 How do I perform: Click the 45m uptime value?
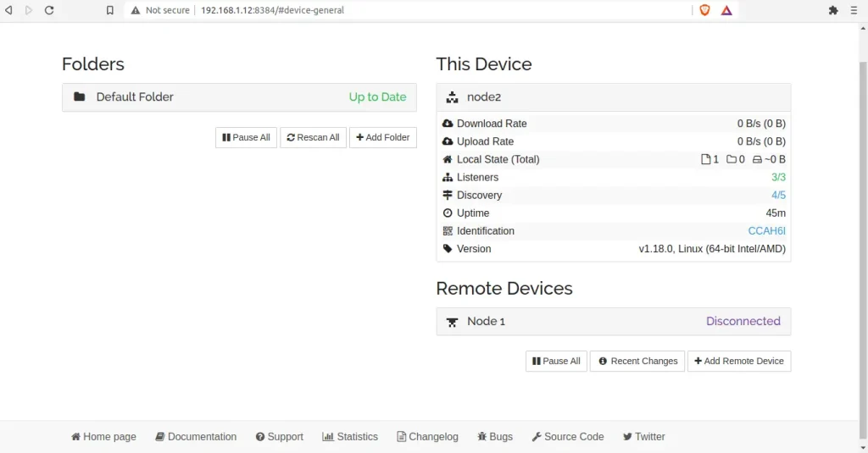[776, 213]
